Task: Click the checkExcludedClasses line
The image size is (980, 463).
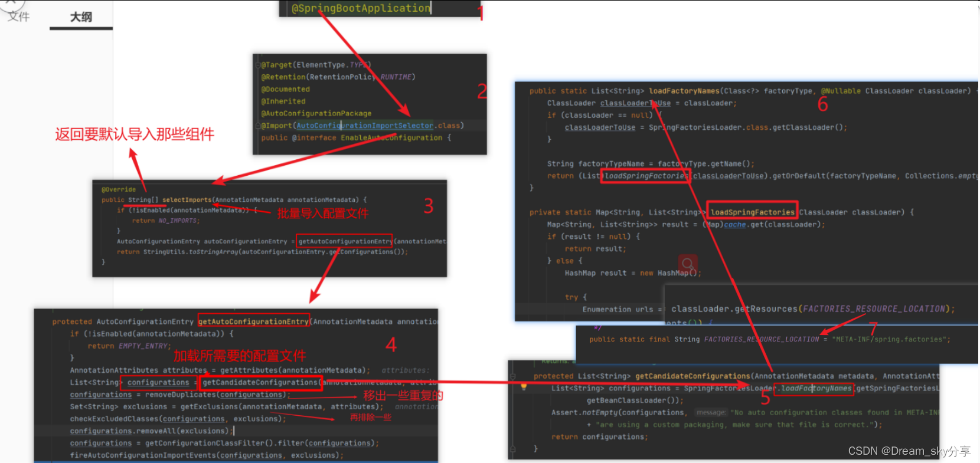Action: [x=178, y=419]
